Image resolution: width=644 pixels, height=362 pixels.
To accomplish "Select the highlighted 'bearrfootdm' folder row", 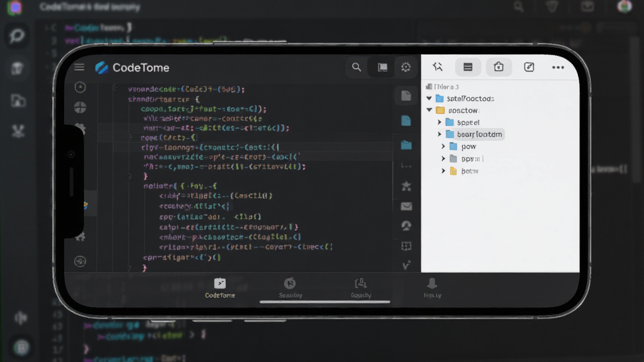I will tap(474, 134).
